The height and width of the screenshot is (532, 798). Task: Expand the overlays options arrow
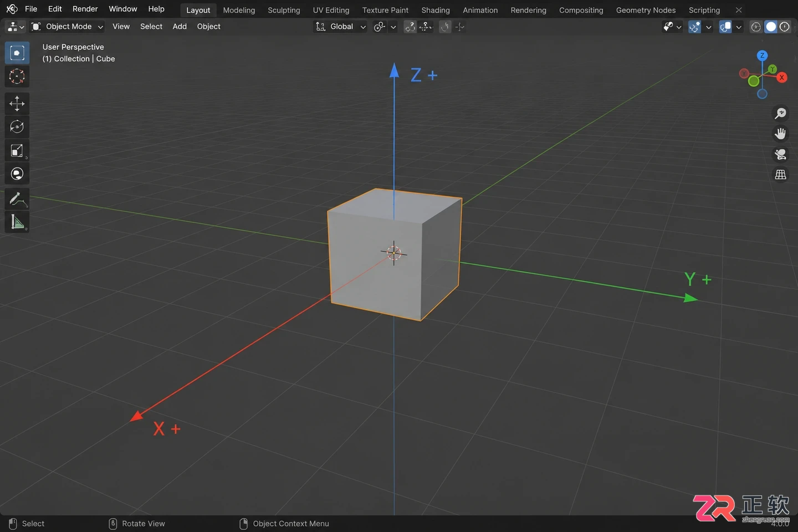pos(739,27)
